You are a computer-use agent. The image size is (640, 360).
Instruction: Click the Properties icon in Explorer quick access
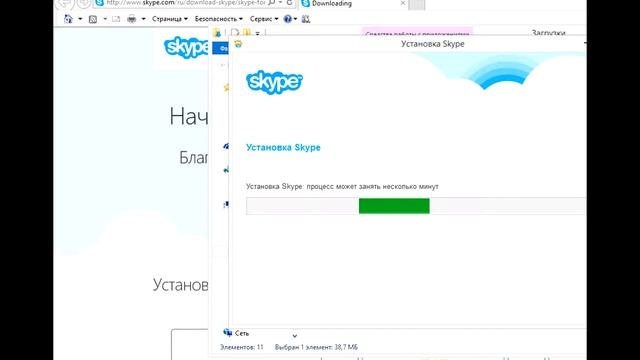pyautogui.click(x=235, y=33)
